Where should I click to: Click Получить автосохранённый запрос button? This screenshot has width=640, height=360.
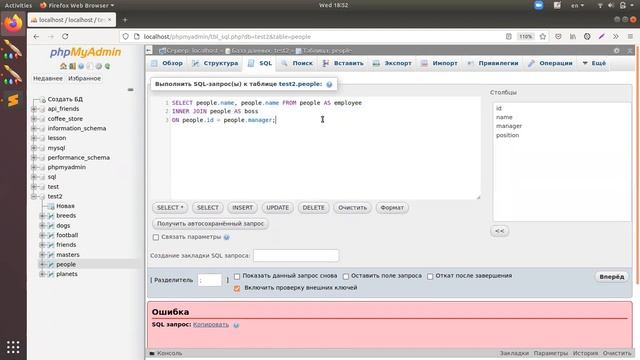pos(210,224)
